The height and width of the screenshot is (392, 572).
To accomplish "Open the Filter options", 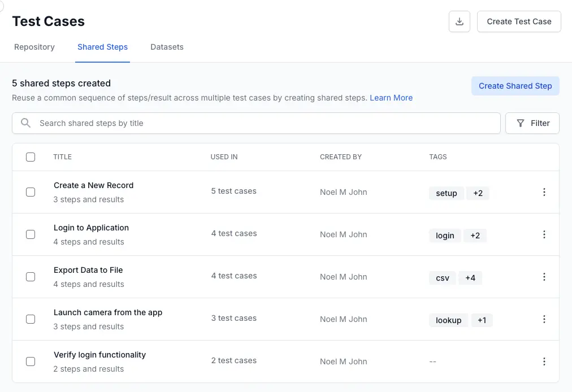I will coord(532,123).
